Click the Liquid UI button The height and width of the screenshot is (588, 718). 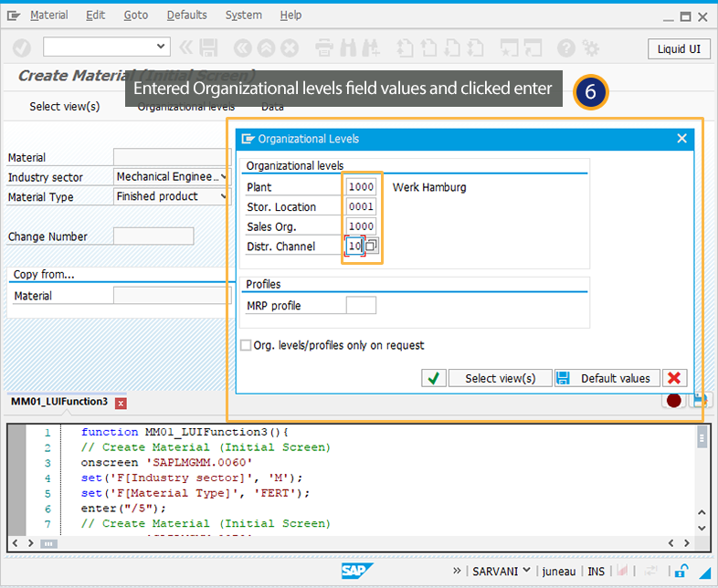(x=679, y=49)
